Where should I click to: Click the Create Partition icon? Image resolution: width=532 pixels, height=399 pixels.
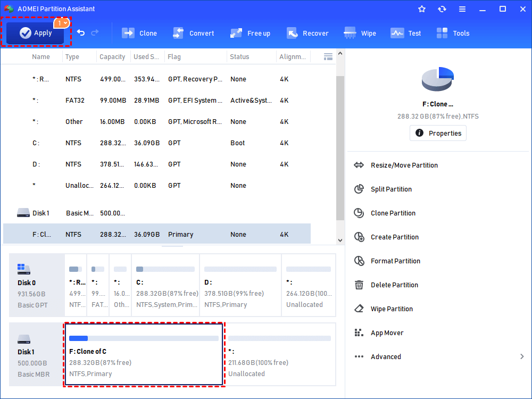(x=359, y=237)
